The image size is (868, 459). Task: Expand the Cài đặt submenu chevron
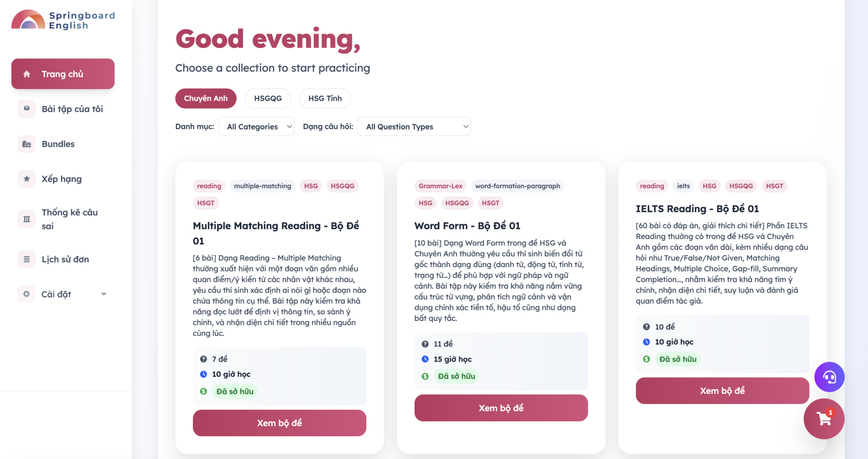(x=104, y=294)
